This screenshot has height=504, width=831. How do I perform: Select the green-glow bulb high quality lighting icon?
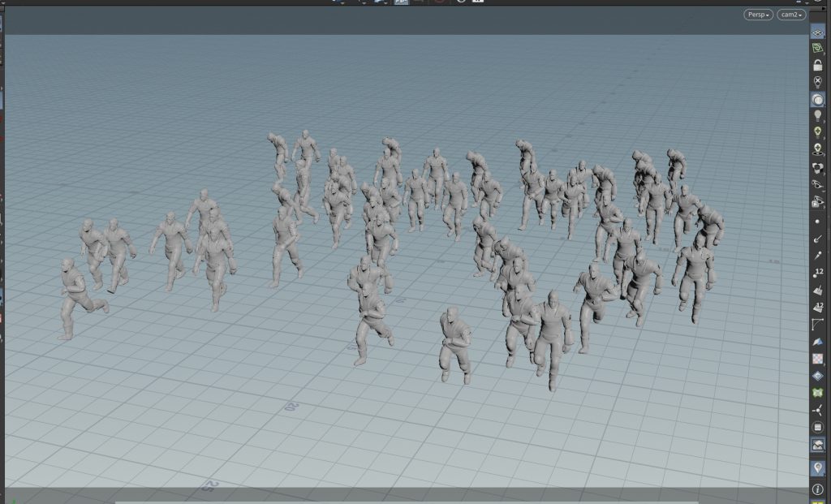click(x=818, y=132)
